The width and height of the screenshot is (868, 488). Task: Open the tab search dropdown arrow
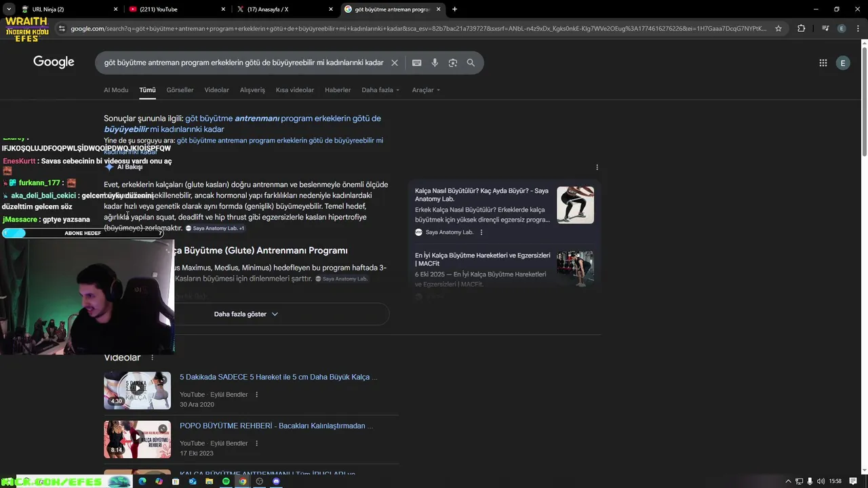point(8,9)
